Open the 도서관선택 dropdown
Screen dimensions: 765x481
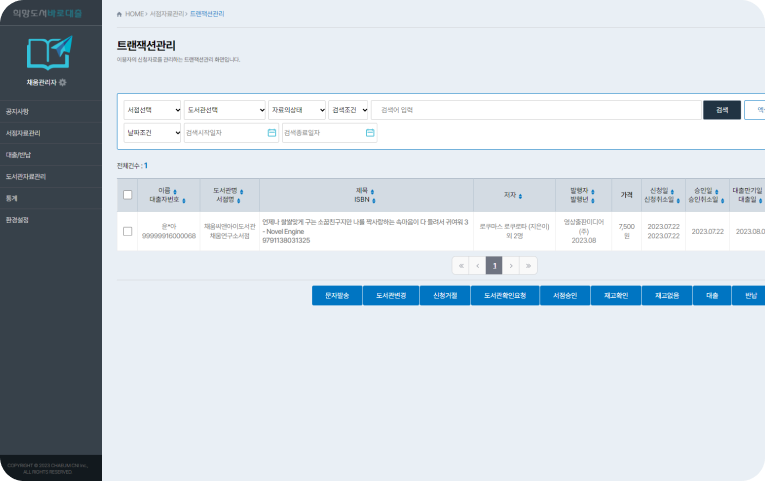(224, 110)
